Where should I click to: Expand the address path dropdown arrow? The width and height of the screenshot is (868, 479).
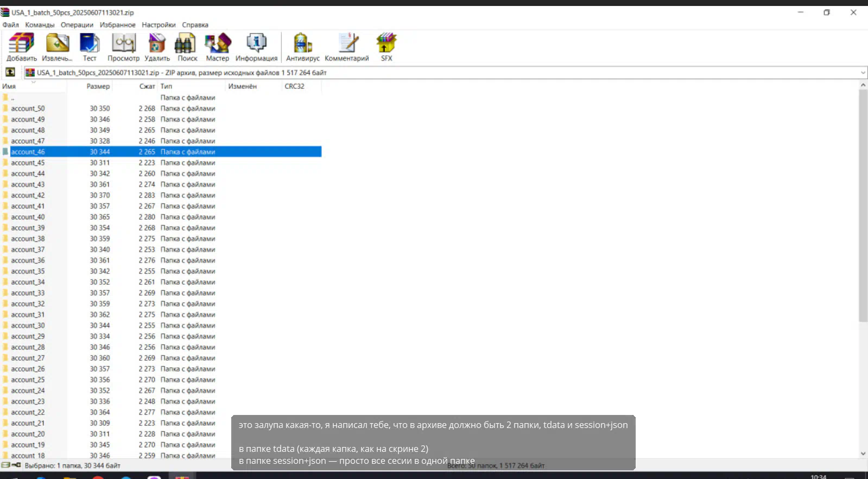(863, 73)
